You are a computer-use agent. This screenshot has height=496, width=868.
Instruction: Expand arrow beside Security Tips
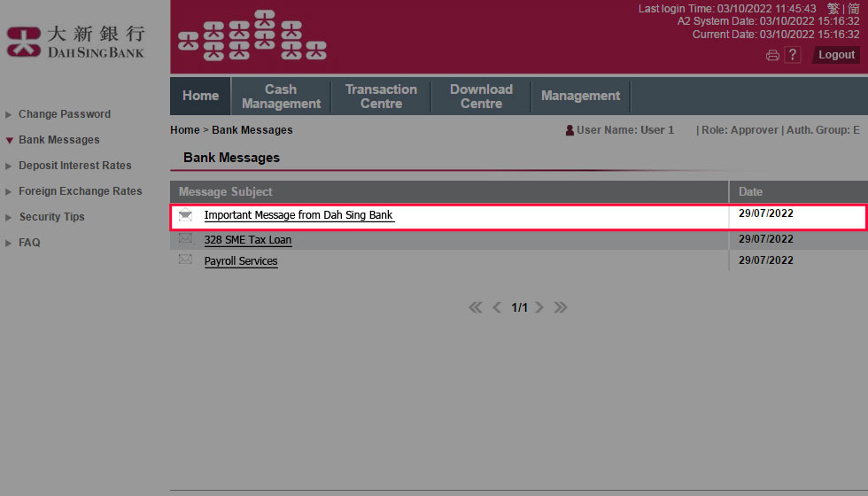coord(8,218)
